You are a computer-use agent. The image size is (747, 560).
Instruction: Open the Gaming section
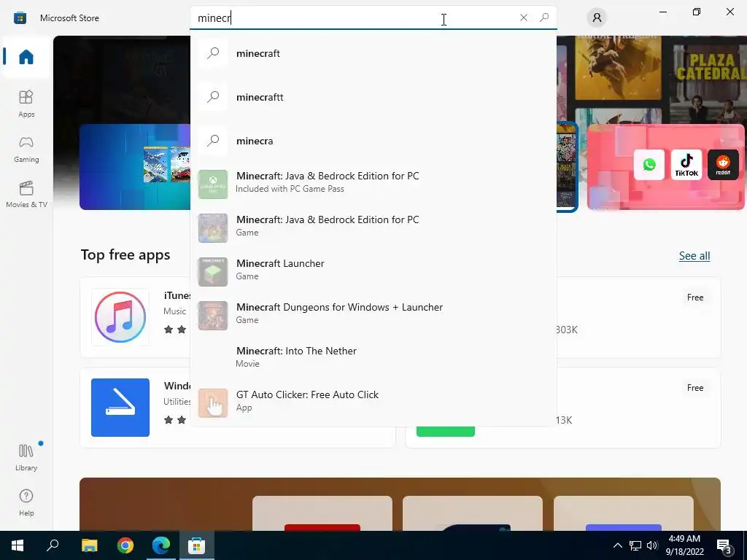[26, 149]
